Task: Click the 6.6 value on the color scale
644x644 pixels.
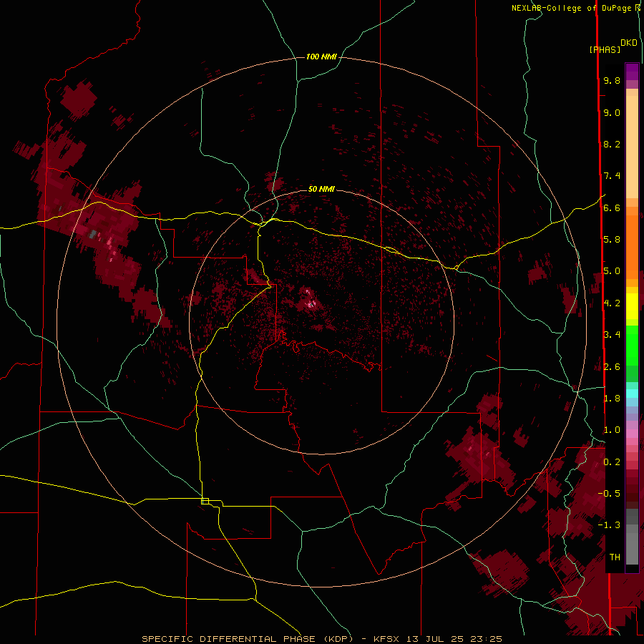Action: click(612, 208)
